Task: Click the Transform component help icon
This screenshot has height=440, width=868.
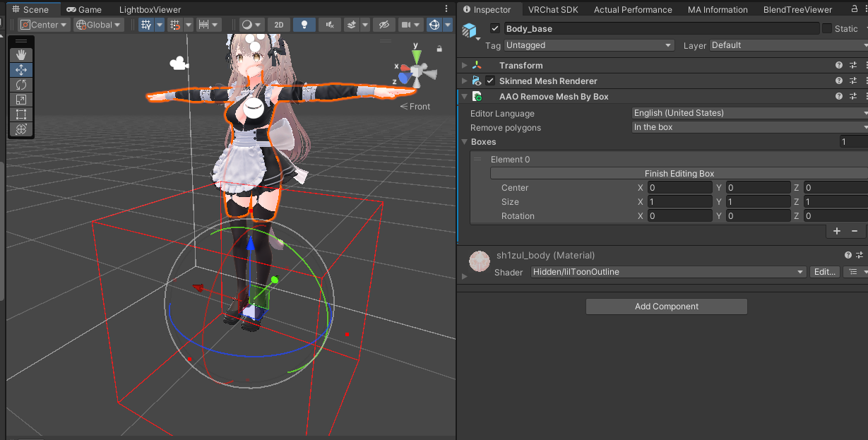Action: click(838, 65)
